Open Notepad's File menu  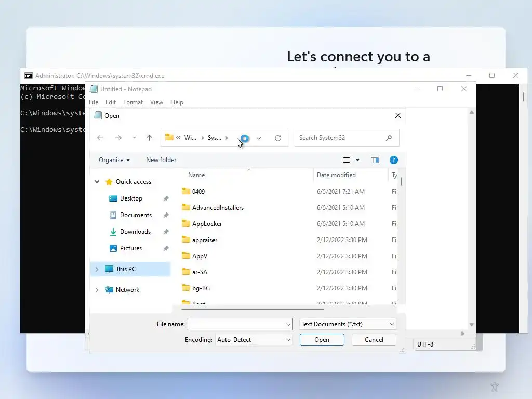(94, 102)
